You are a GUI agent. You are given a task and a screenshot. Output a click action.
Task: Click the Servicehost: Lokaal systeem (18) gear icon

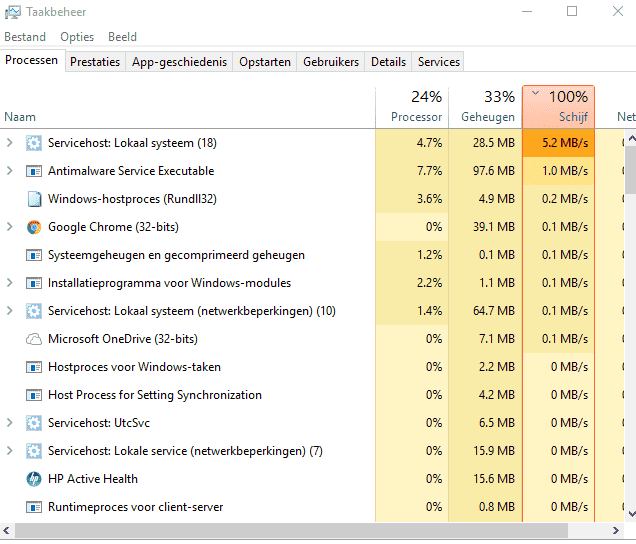[x=34, y=143]
